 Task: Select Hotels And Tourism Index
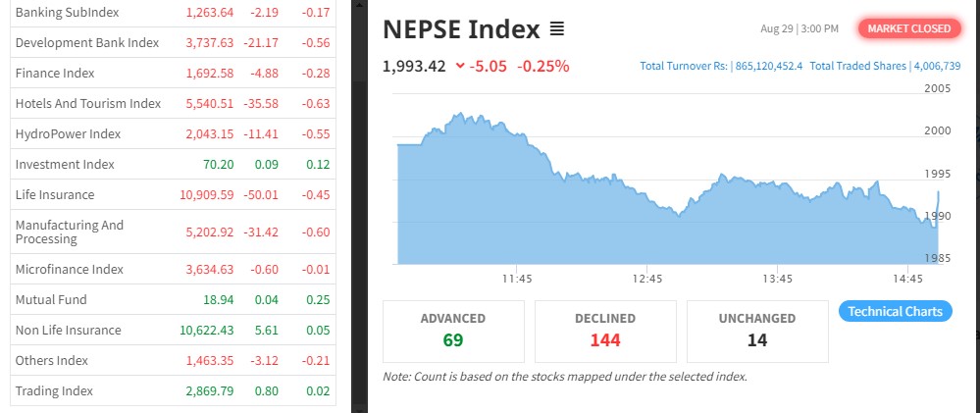coord(87,103)
